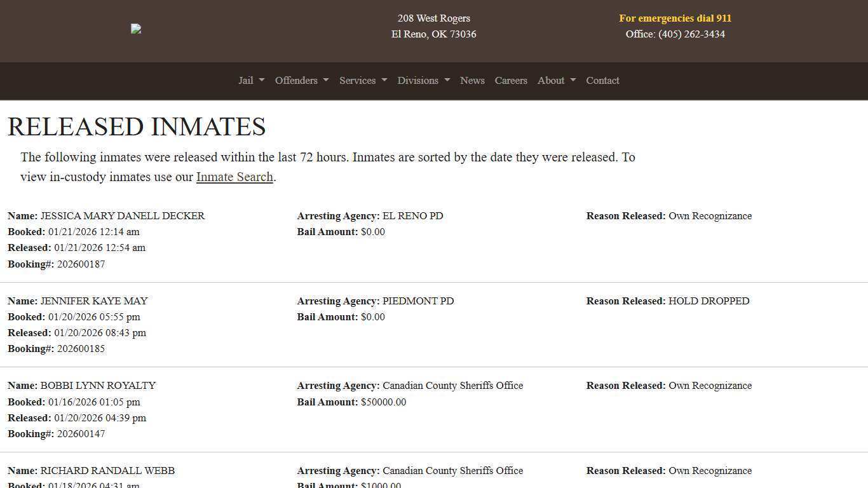The image size is (868, 488).
Task: Click the RELEASED INMATES heading
Action: [x=137, y=126]
